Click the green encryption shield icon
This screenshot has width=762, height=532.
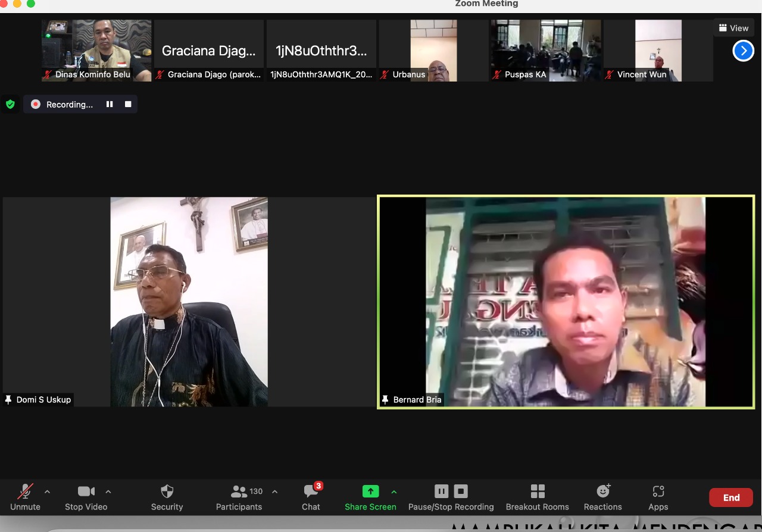coord(10,104)
